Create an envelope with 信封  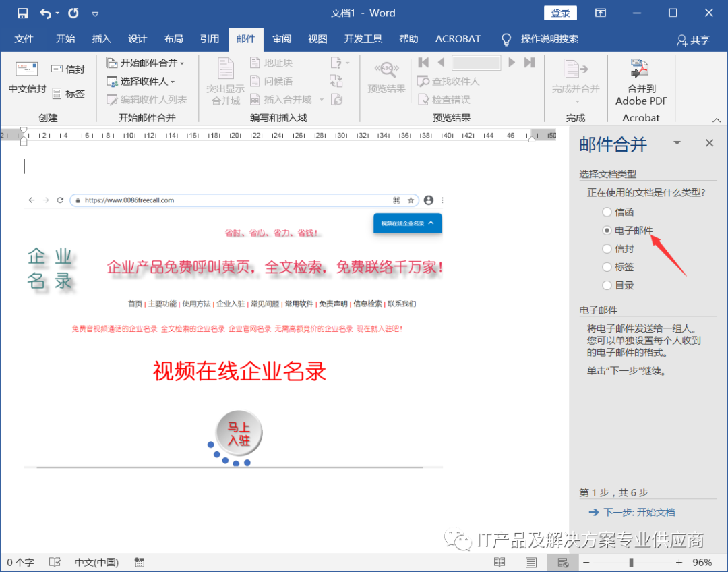pyautogui.click(x=68, y=69)
